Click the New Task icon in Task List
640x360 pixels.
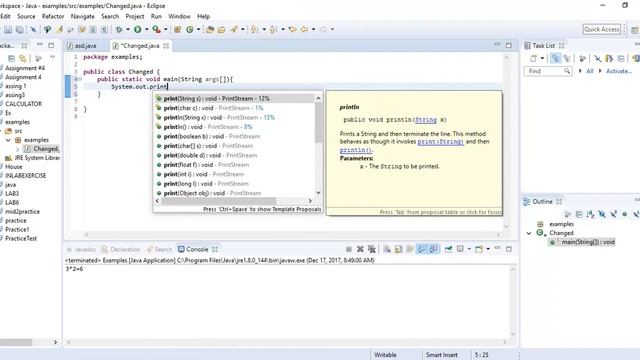(x=533, y=59)
